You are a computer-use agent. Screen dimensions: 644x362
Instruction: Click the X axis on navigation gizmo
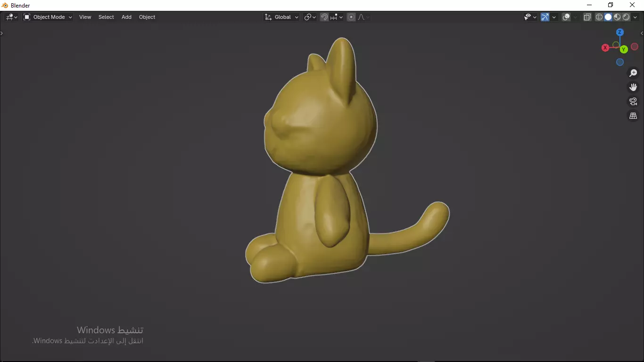605,48
